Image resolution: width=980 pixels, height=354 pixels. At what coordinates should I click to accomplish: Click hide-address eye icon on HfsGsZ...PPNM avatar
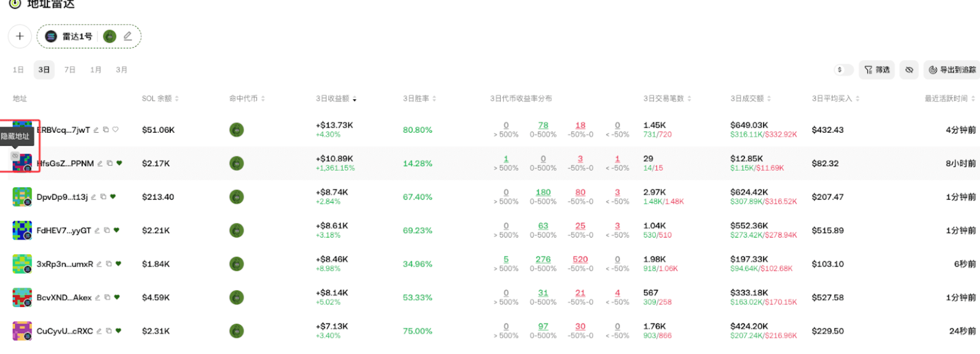point(15,156)
